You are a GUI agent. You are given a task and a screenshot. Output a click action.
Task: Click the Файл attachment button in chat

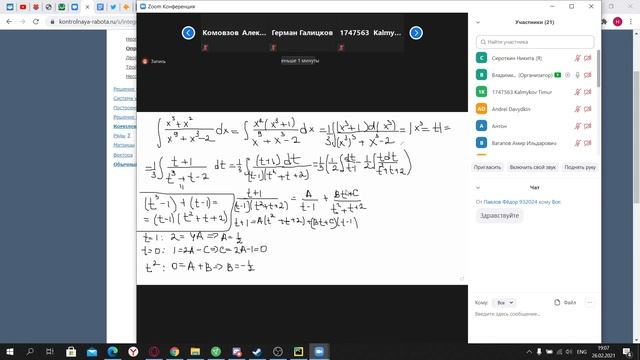point(565,302)
